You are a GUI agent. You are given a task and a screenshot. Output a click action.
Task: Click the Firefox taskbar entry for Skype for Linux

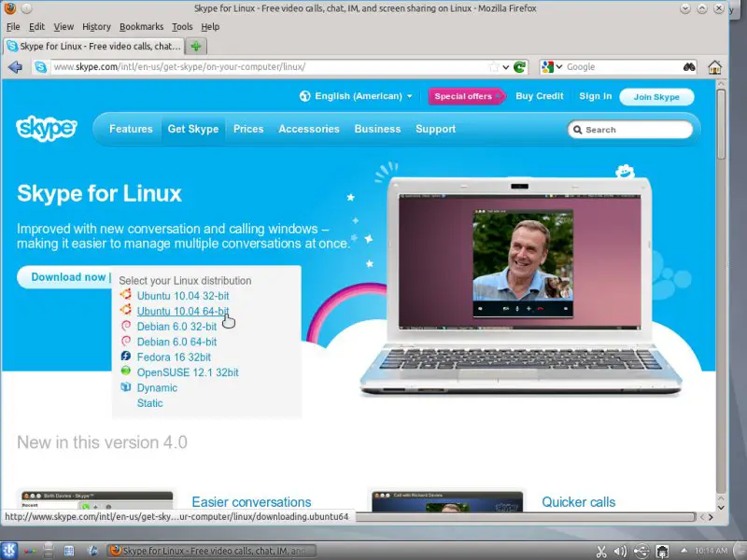coord(211,551)
